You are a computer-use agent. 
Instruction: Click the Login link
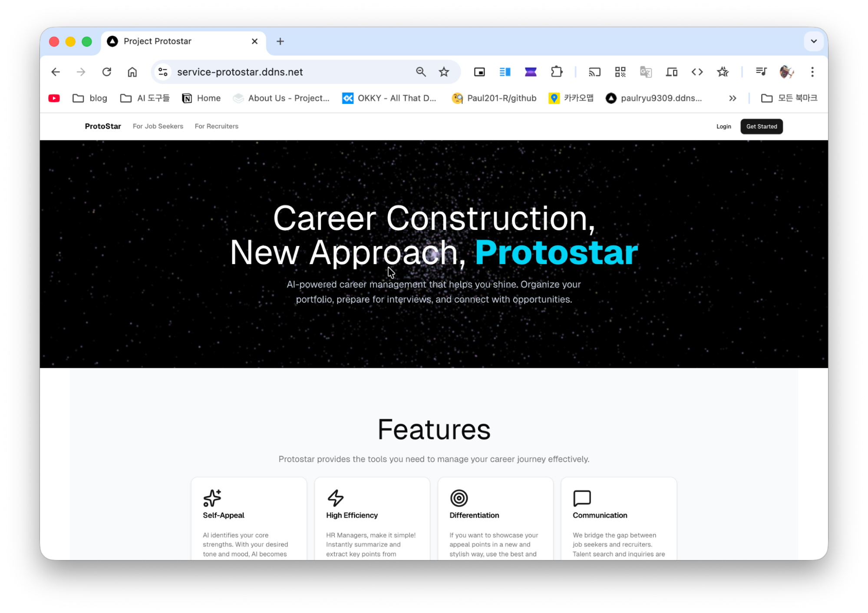[723, 126]
